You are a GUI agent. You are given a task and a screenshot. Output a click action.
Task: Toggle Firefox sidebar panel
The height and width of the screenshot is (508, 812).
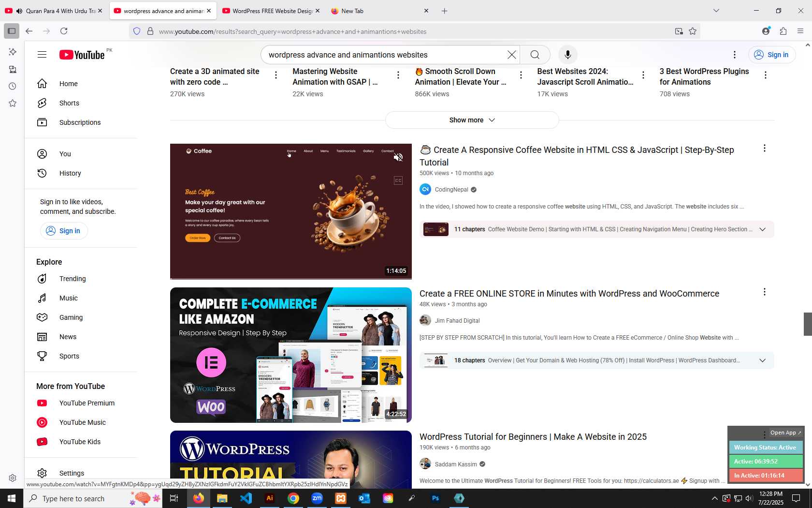tap(12, 31)
